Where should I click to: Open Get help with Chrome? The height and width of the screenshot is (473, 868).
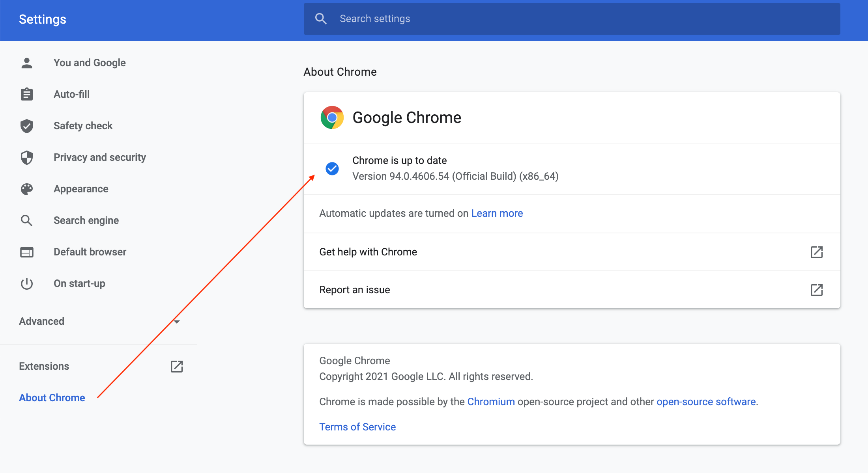point(572,252)
